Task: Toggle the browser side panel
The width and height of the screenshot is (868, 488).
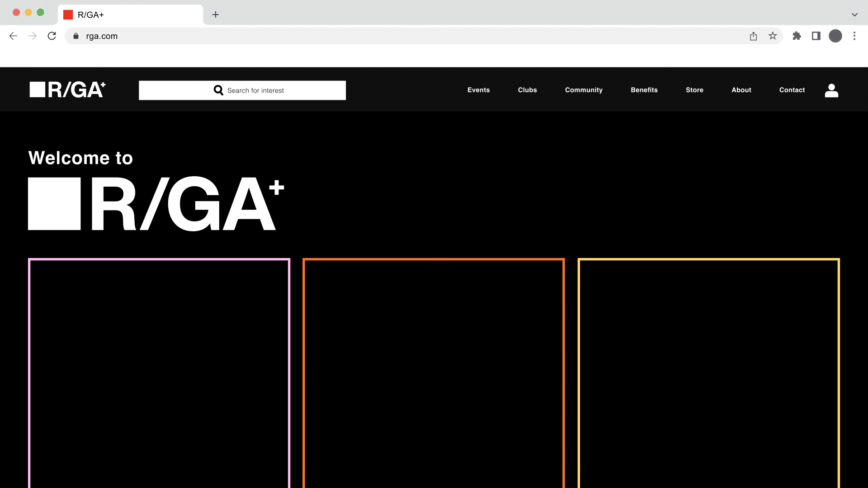Action: 816,36
